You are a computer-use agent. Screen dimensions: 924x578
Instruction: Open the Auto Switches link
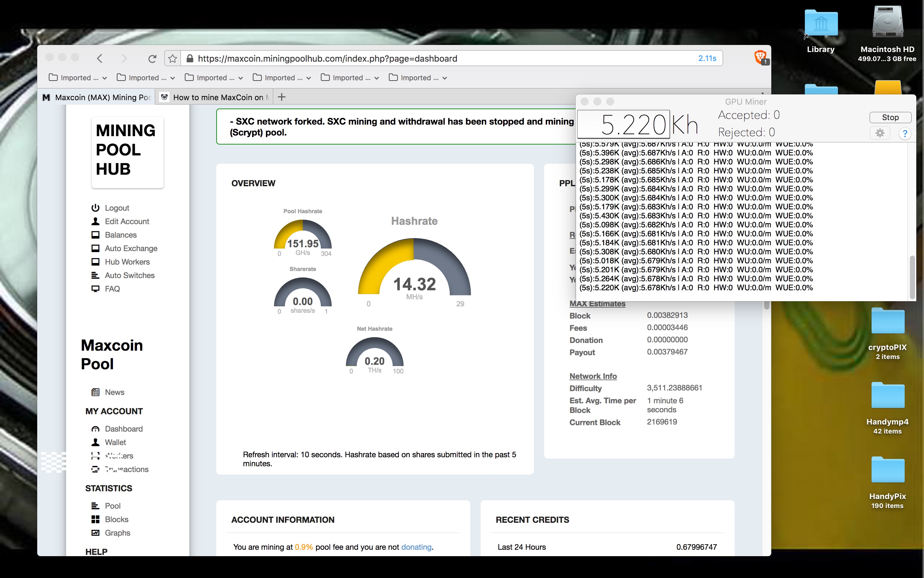click(130, 275)
